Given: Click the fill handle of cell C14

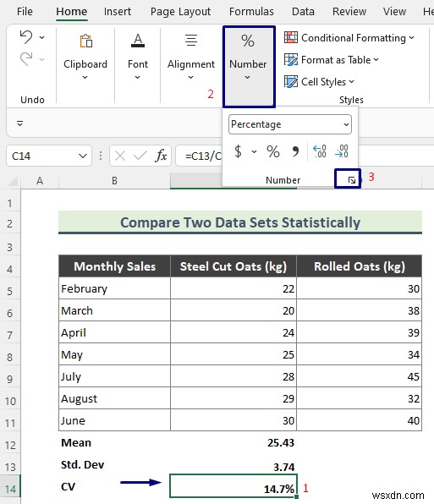Looking at the screenshot, I should (x=296, y=497).
